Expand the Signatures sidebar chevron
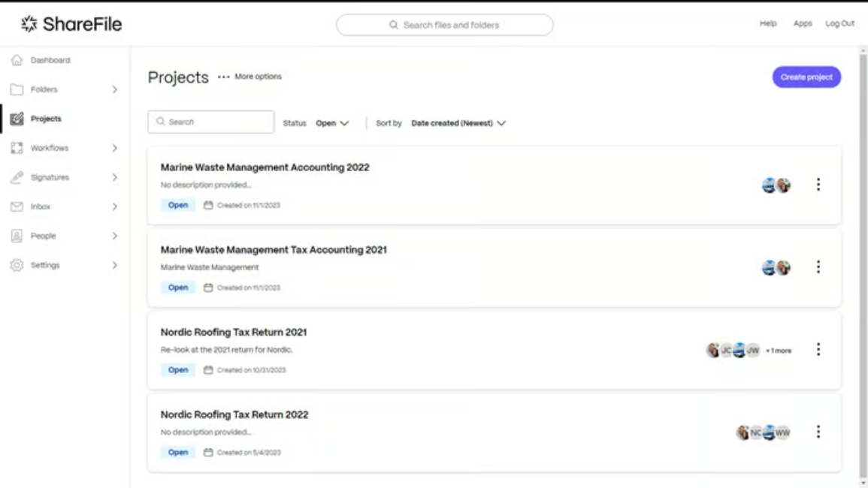 [x=114, y=177]
